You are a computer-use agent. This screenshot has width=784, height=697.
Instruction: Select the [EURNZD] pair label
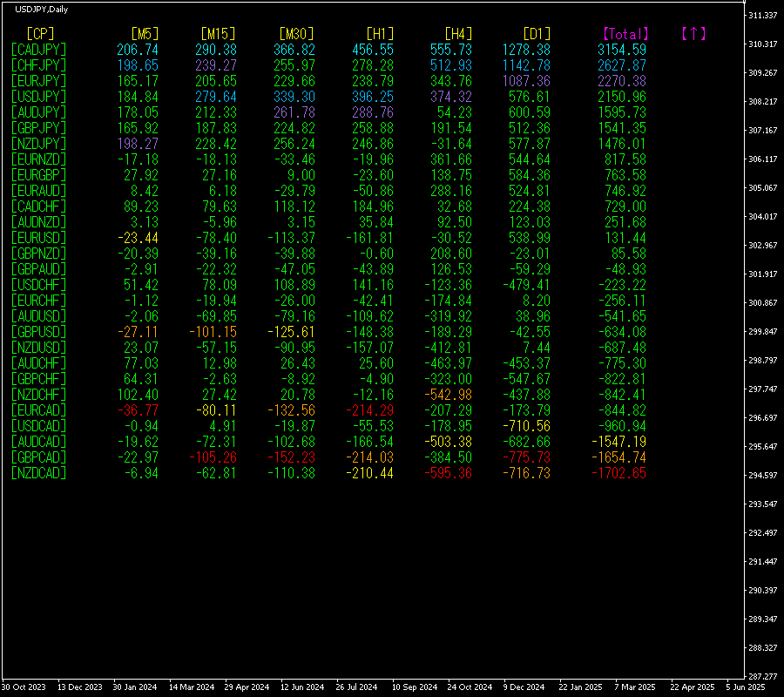pyautogui.click(x=38, y=159)
